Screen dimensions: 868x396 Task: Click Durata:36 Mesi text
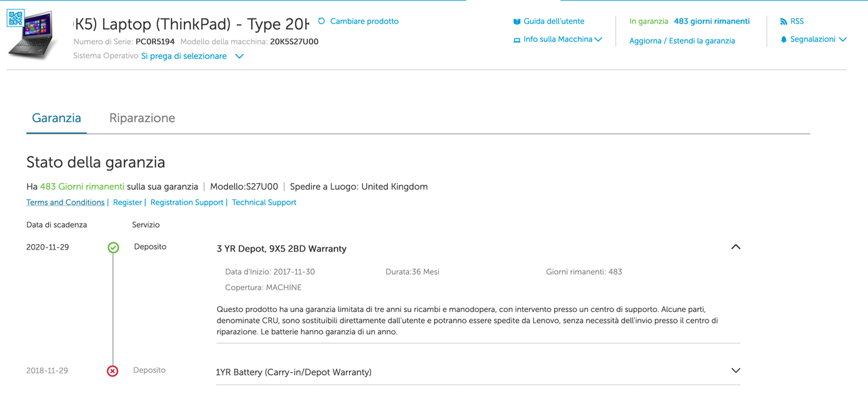412,272
